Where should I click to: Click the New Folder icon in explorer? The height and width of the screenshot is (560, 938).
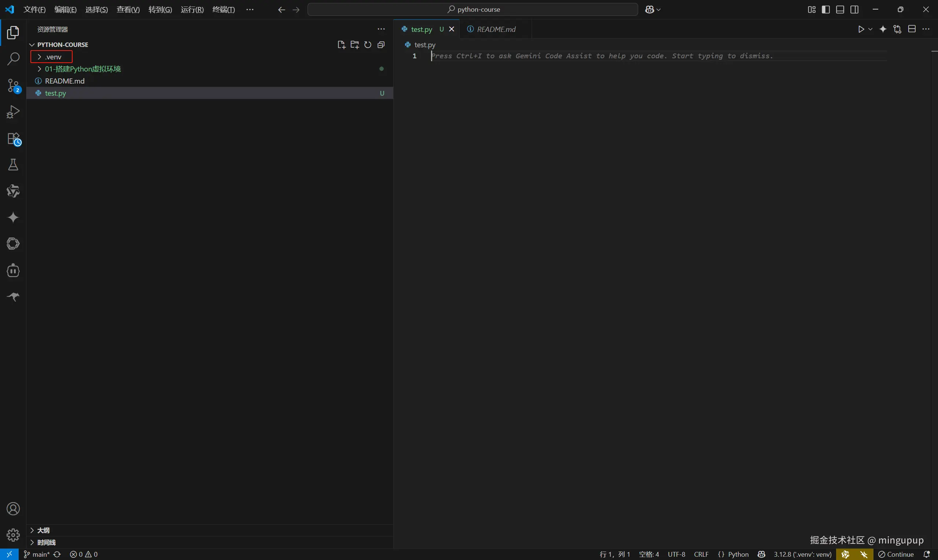coord(354,45)
